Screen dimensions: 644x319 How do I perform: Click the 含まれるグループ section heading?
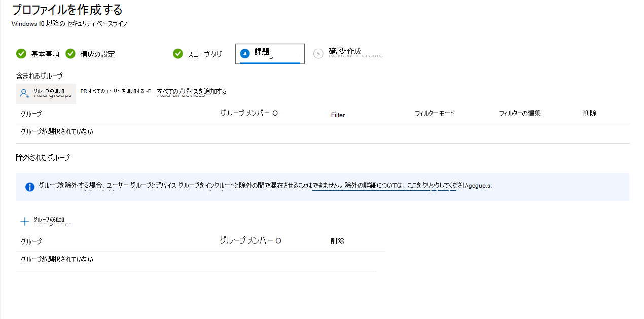coord(39,76)
